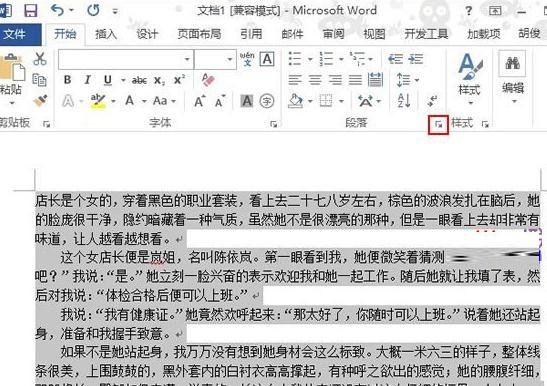Click the Sort A-Z icon
Viewport: 547px width, 386px height.
[x=404, y=101]
